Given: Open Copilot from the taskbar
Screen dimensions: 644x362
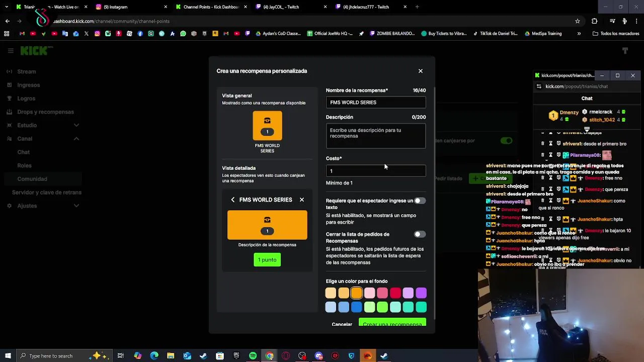Looking at the screenshot, I should [x=137, y=356].
